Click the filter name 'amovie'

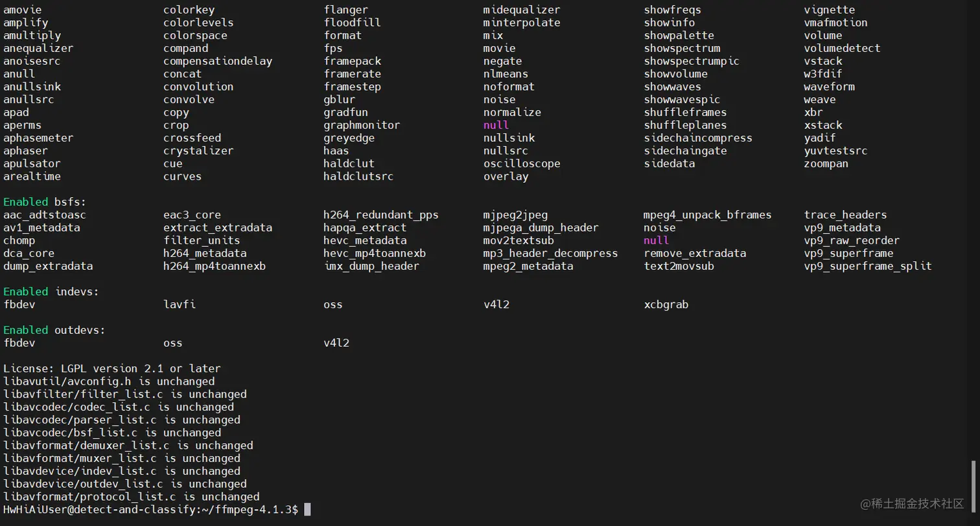click(23, 10)
